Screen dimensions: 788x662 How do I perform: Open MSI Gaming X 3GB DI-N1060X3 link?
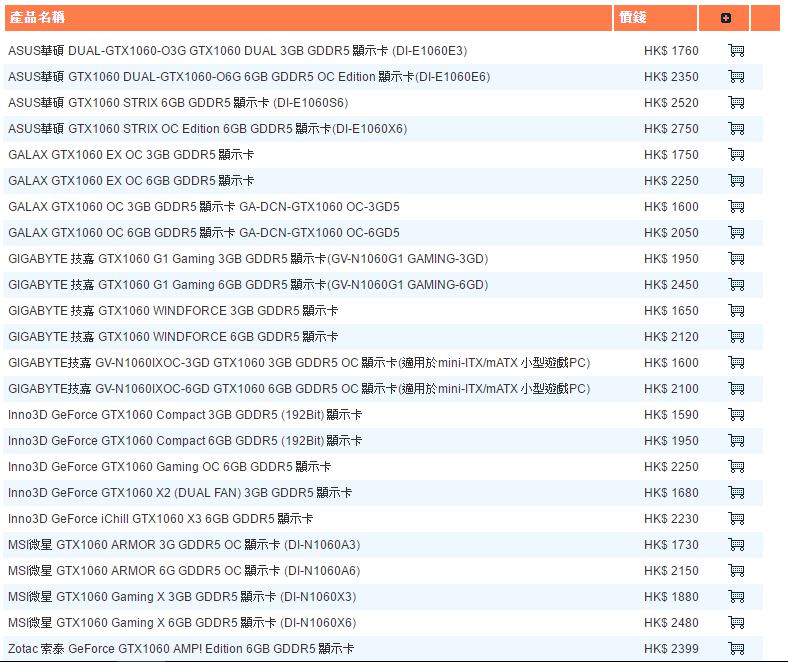pyautogui.click(x=182, y=597)
